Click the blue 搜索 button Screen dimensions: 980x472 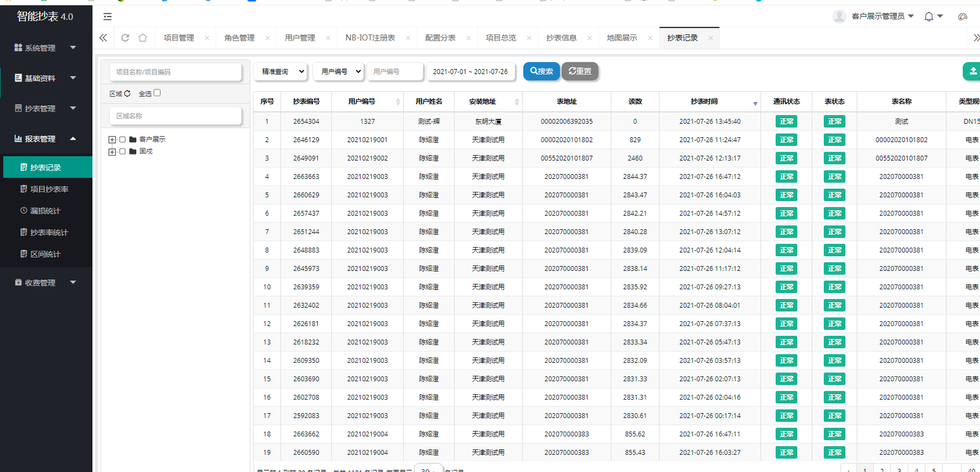pos(541,71)
